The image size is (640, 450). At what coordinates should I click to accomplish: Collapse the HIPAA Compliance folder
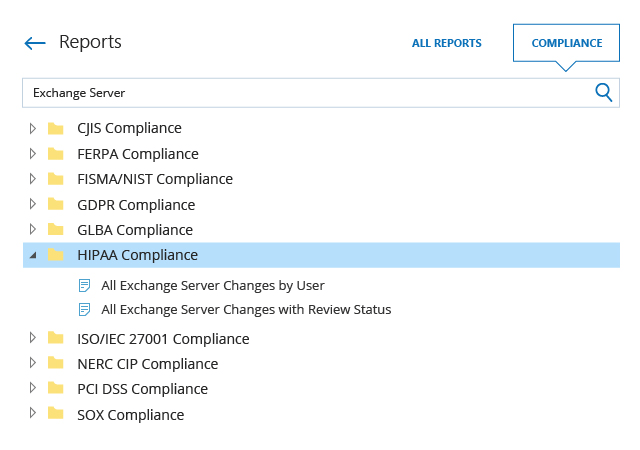33,256
